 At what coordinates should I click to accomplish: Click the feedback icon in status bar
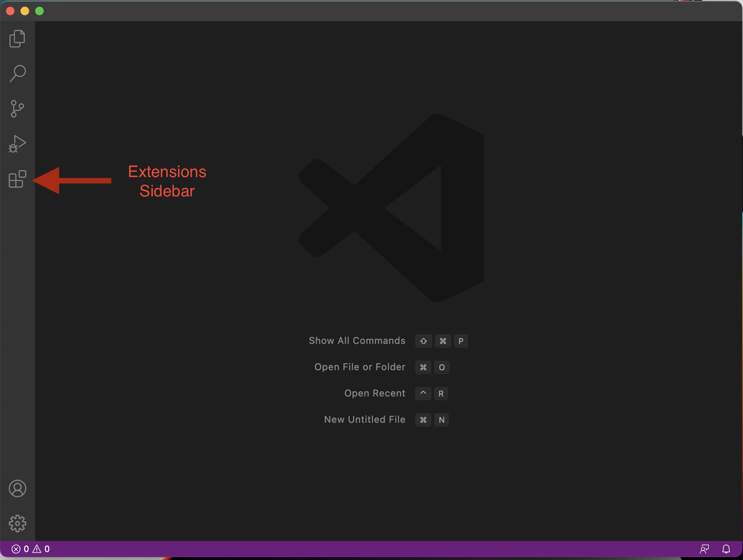[704, 549]
